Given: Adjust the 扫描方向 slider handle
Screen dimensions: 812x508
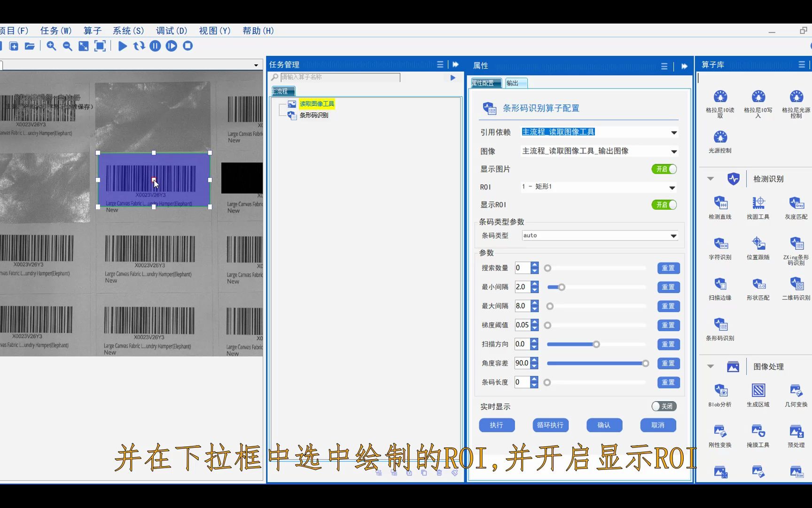Looking at the screenshot, I should click(x=596, y=344).
